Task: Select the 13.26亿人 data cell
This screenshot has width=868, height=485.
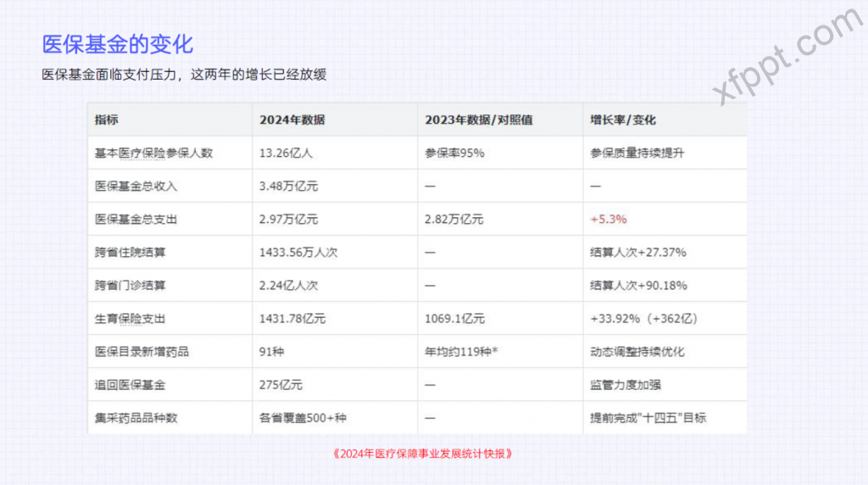Action: 286,153
